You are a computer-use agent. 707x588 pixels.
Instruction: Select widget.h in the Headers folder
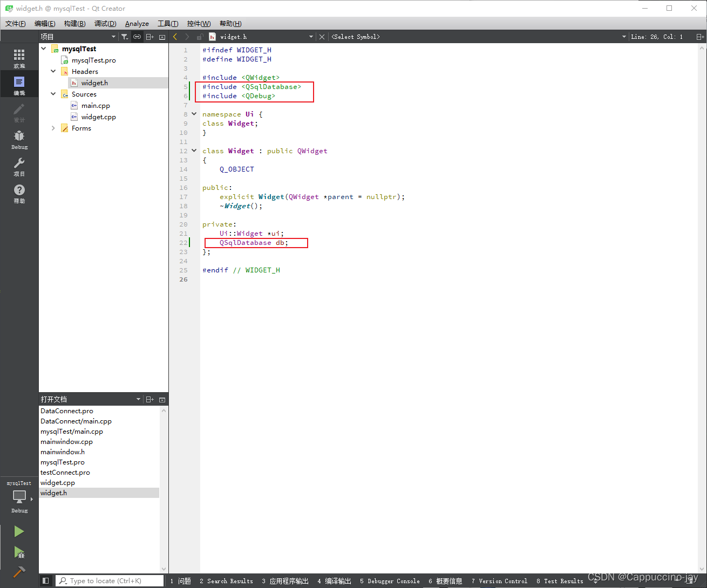[94, 83]
